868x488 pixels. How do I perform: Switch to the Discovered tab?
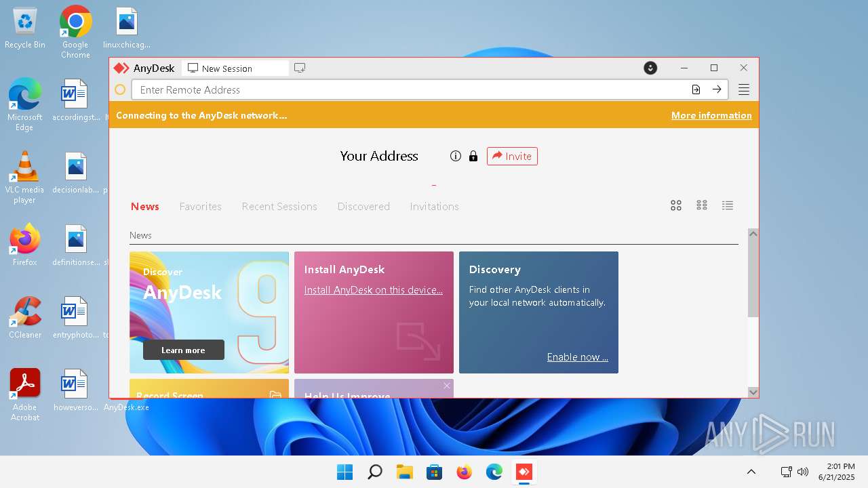(363, 206)
